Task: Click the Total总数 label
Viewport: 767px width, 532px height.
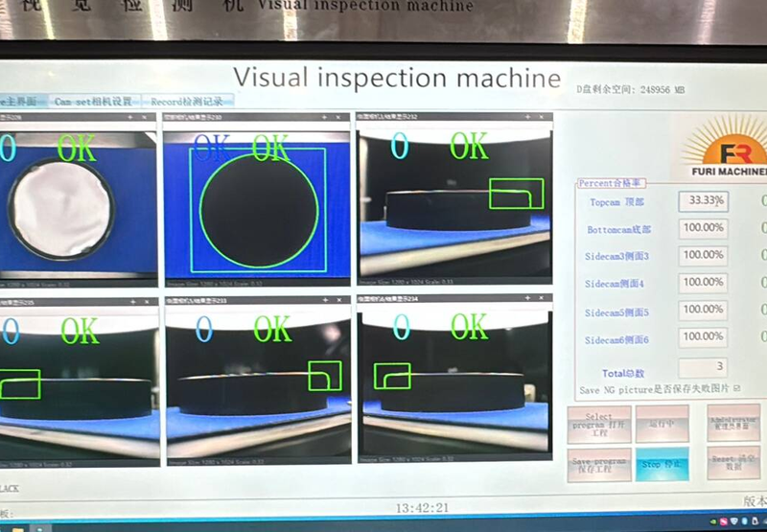Action: 623,374
